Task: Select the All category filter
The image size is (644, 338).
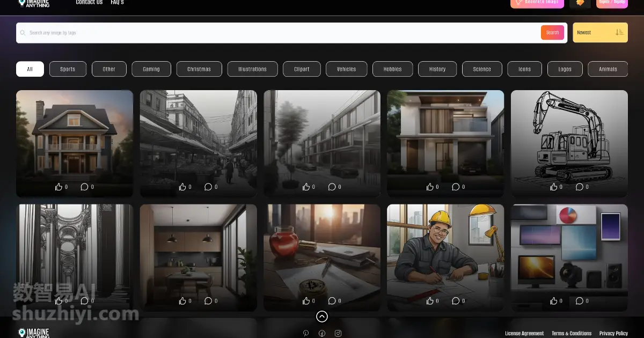Action: [30, 69]
